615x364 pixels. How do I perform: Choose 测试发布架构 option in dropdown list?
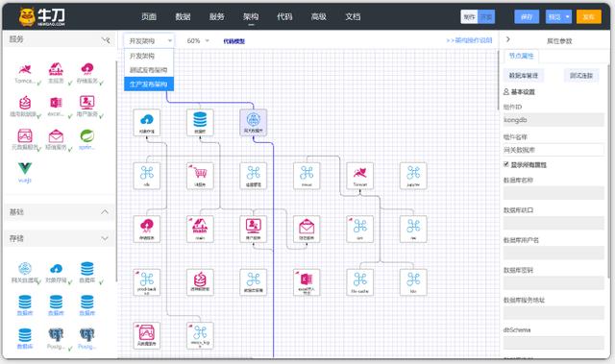(x=149, y=70)
